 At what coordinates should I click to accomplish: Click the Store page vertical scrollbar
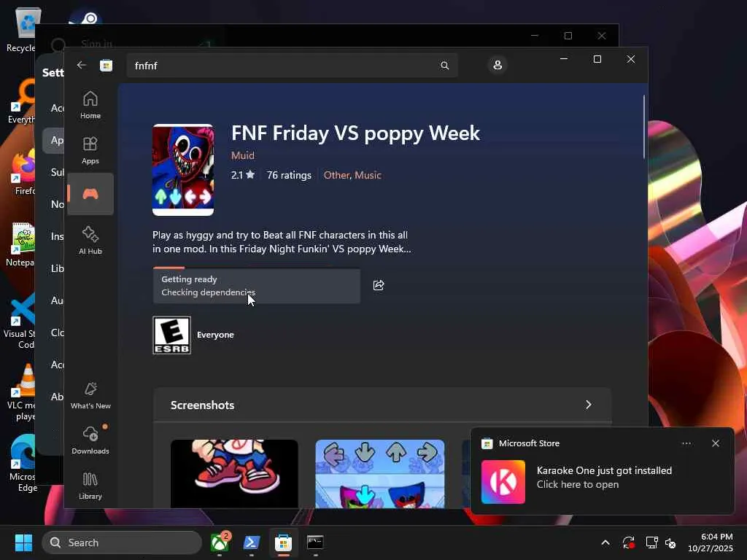pos(644,127)
